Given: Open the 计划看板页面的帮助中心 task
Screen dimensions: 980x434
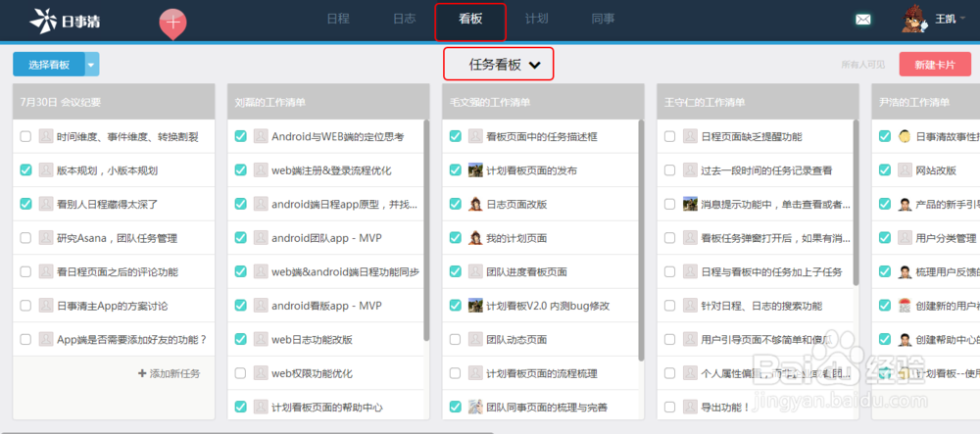Looking at the screenshot, I should [x=327, y=408].
